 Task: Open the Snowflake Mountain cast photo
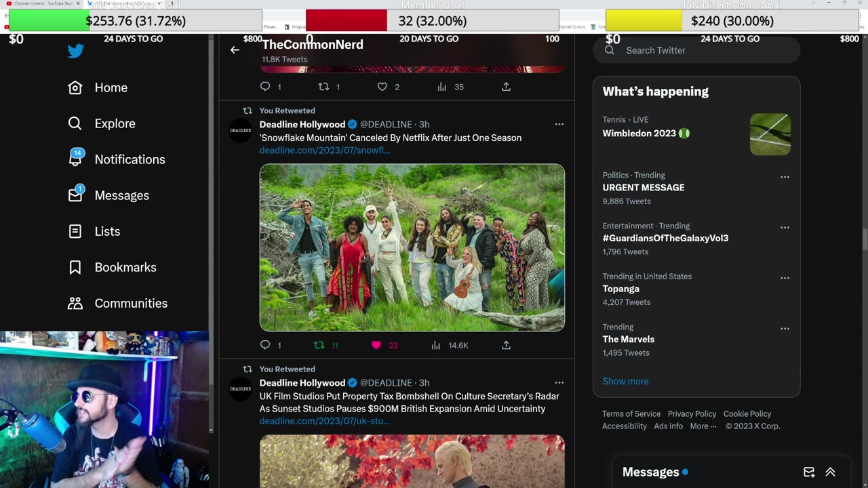[412, 247]
